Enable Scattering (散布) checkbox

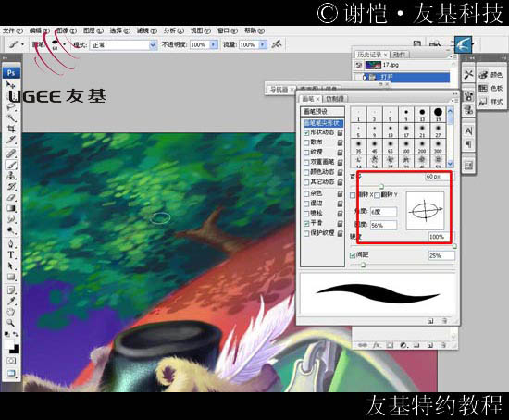tap(306, 142)
